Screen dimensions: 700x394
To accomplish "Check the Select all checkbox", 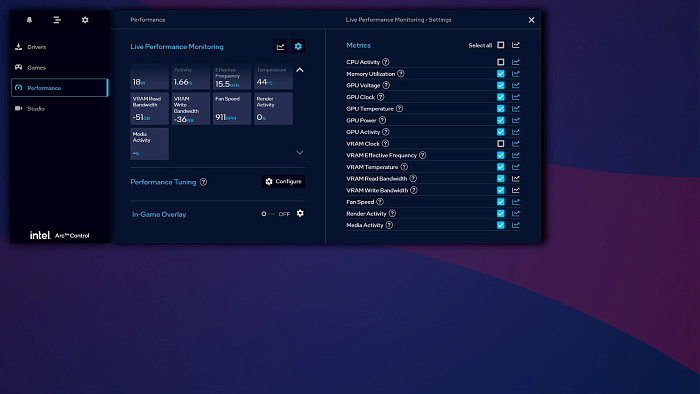I will [x=500, y=45].
